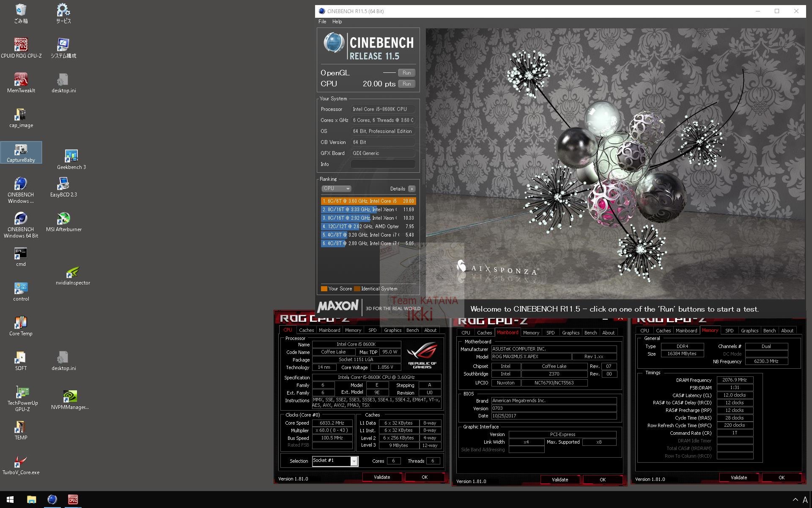This screenshot has height=508, width=812.
Task: Click the Windows Start button
Action: tap(10, 500)
